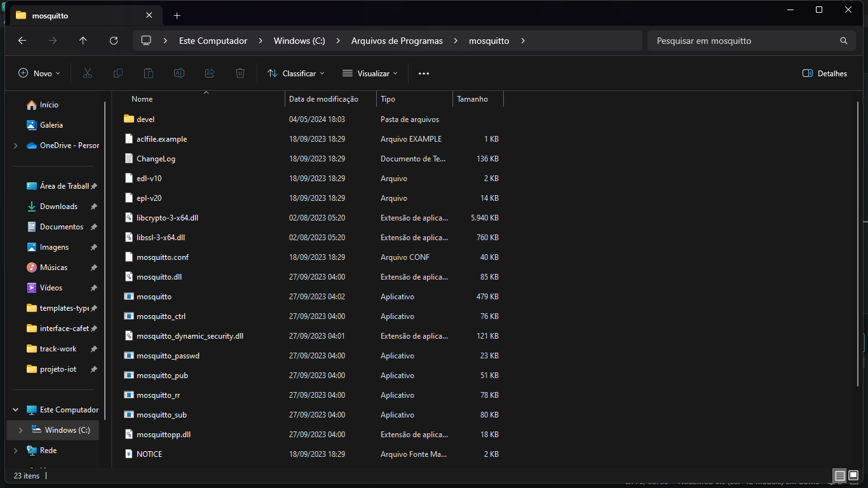Add a new tab with plus button

[177, 15]
